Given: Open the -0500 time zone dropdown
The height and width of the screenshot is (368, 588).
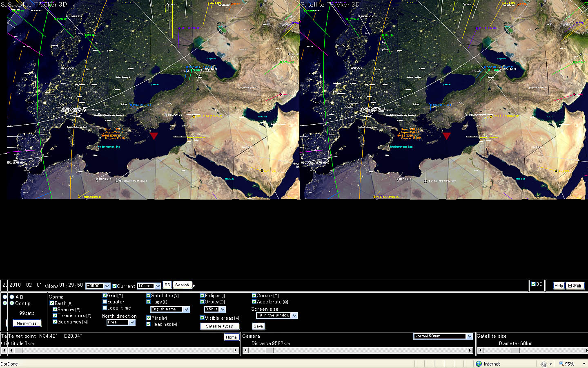Looking at the screenshot, I should [98, 286].
